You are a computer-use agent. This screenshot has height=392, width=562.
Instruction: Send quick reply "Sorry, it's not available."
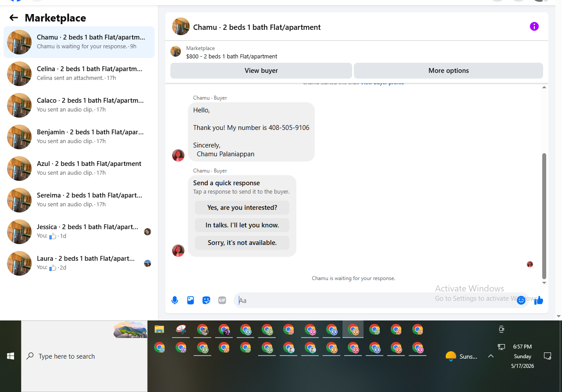point(242,243)
